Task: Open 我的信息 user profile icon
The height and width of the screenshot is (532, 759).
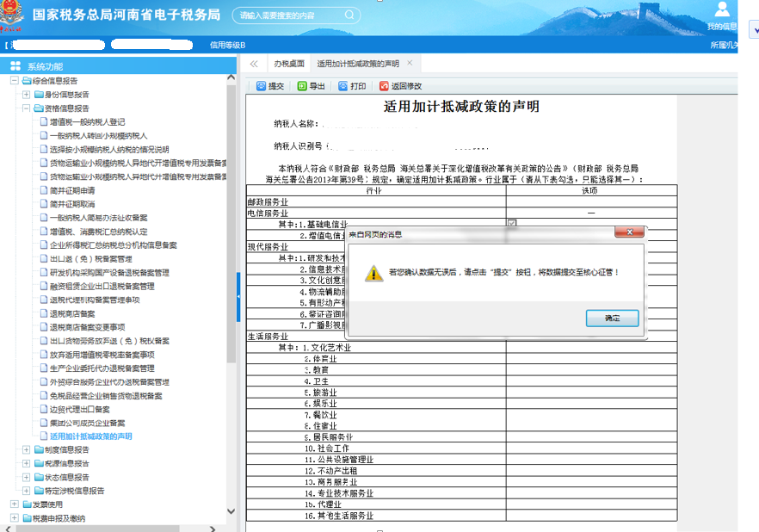Action: (x=722, y=10)
